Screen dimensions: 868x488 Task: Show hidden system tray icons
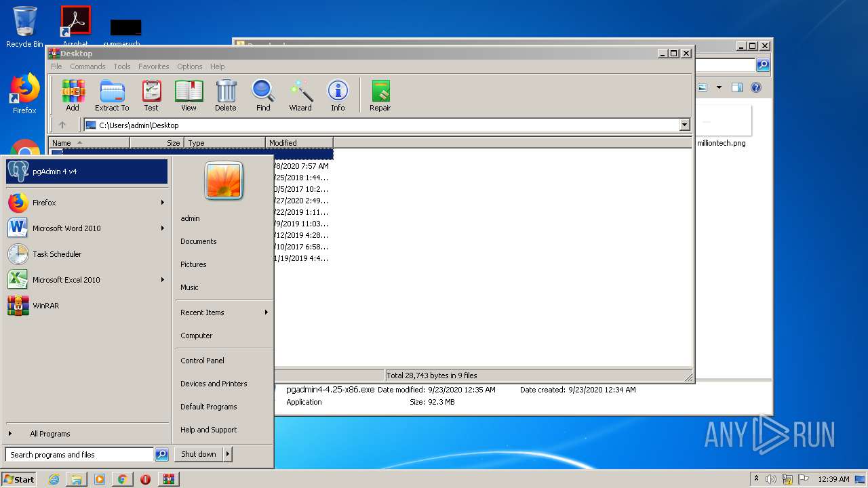tap(756, 479)
